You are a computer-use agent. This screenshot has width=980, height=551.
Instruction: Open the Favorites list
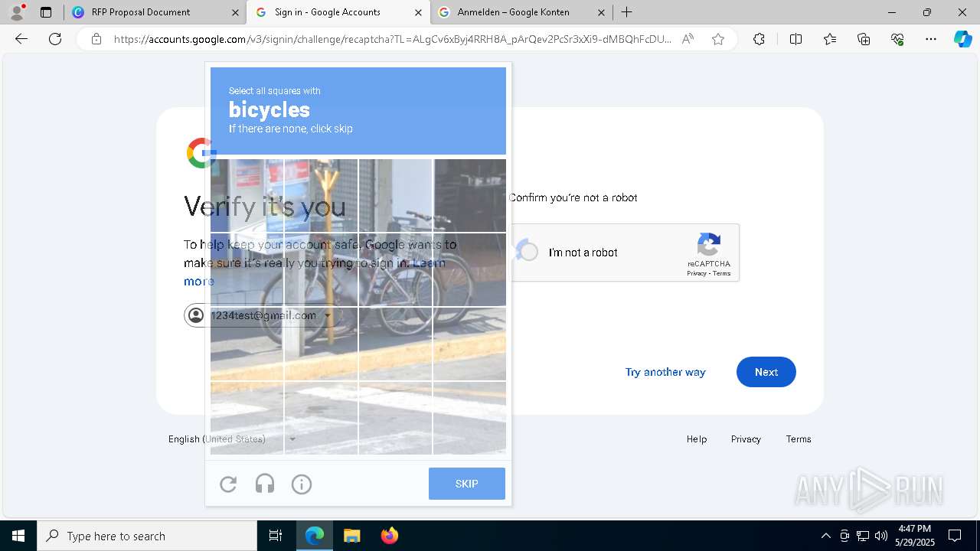click(830, 39)
